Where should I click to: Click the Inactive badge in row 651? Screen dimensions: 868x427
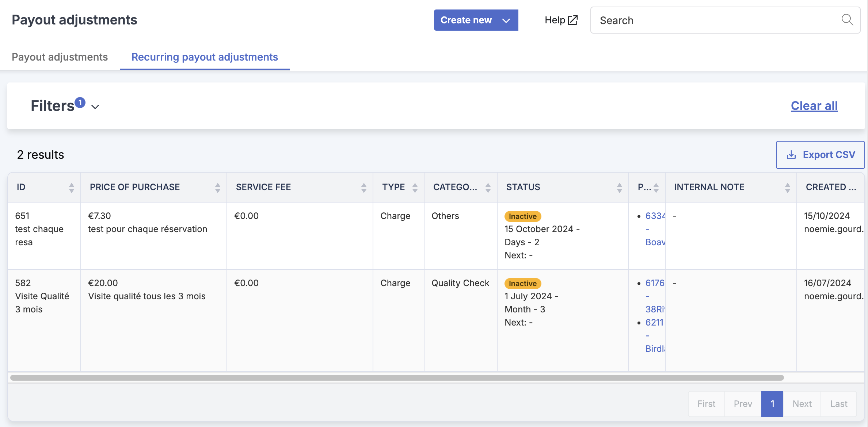point(523,216)
